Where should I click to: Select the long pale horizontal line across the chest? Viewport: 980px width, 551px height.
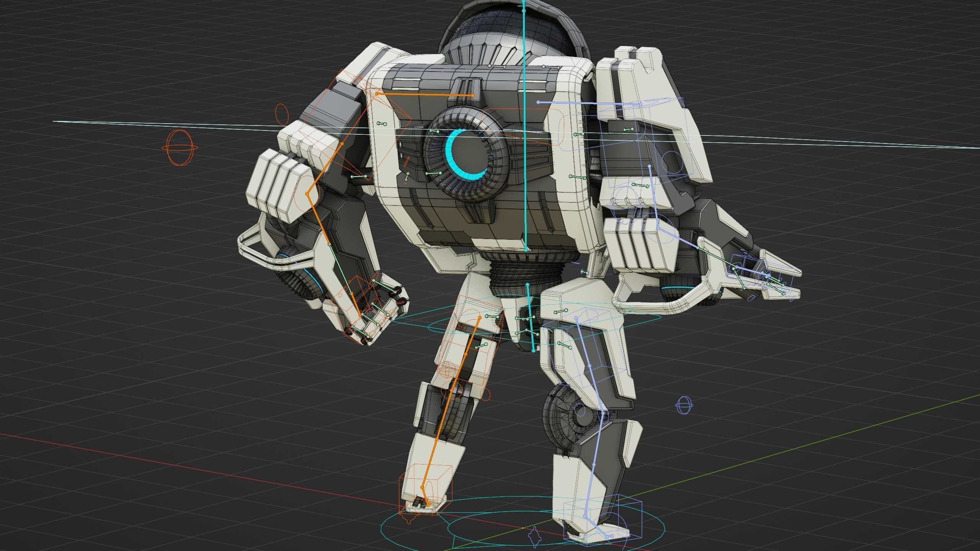tap(516, 134)
